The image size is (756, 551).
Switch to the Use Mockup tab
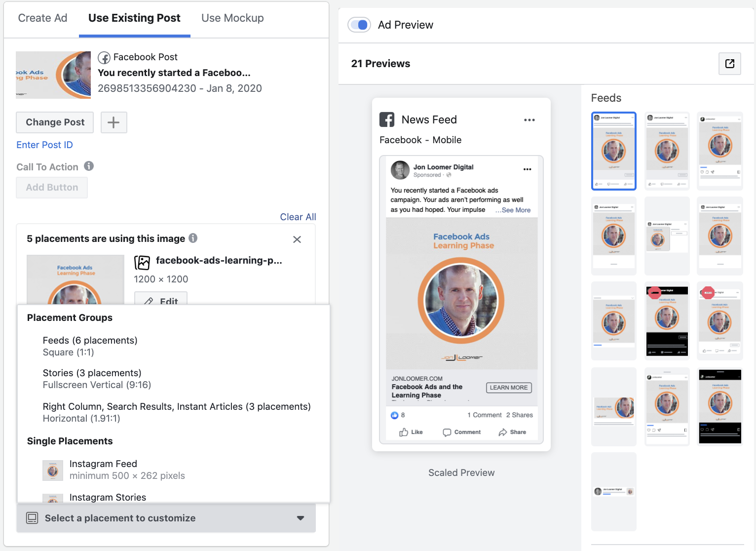point(232,18)
